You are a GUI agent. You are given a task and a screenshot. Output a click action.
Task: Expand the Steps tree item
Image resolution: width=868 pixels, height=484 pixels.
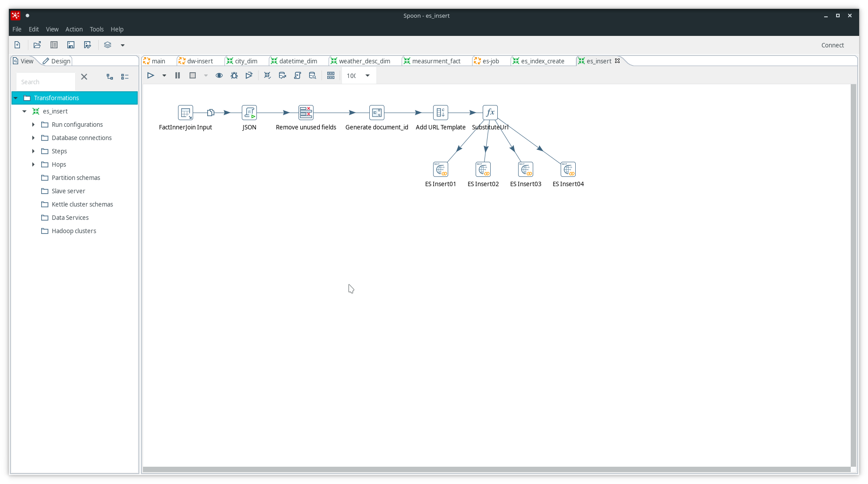33,151
